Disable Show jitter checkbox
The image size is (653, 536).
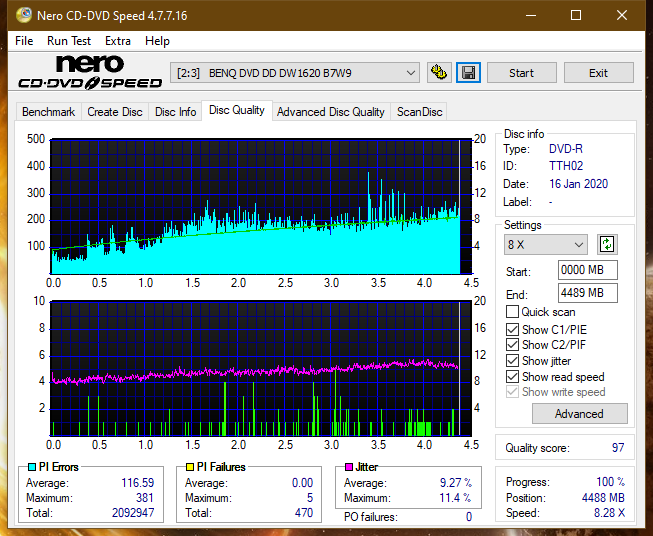512,361
